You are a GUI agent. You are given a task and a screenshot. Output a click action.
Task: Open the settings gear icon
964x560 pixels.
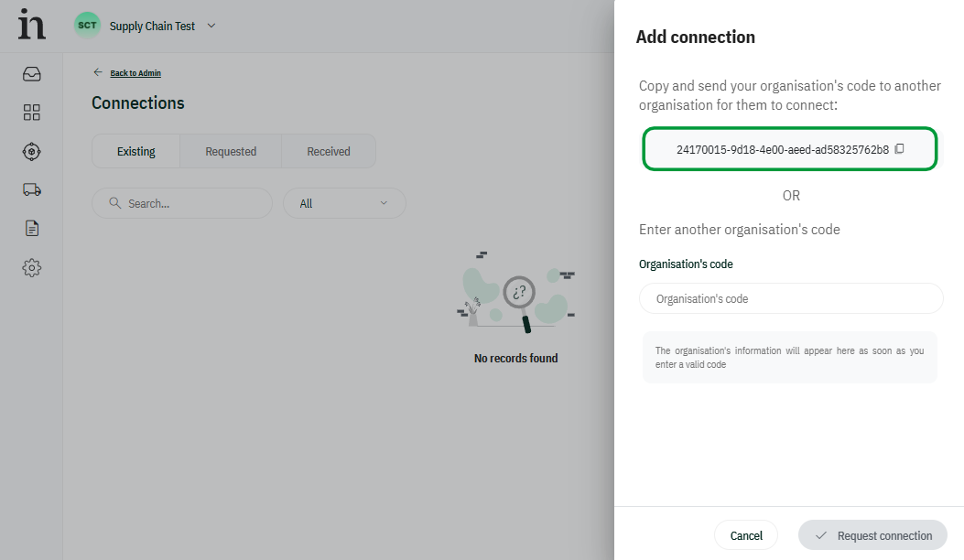32,267
